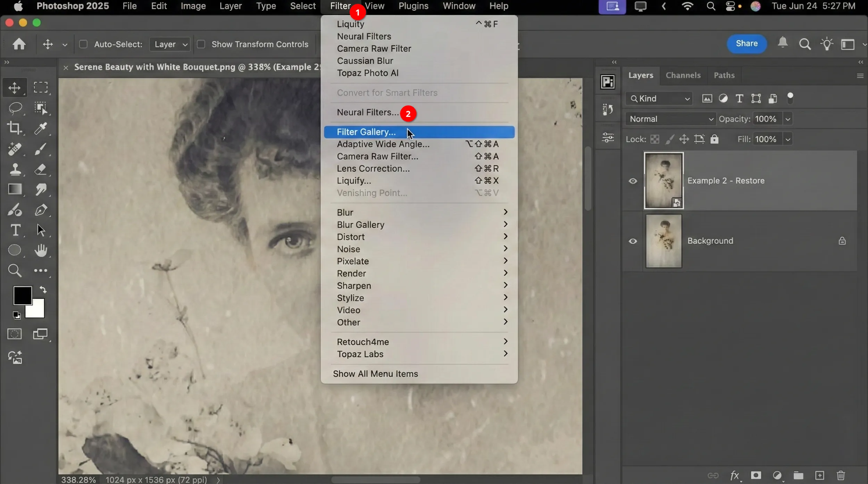Click Show All Menu Items

(375, 374)
